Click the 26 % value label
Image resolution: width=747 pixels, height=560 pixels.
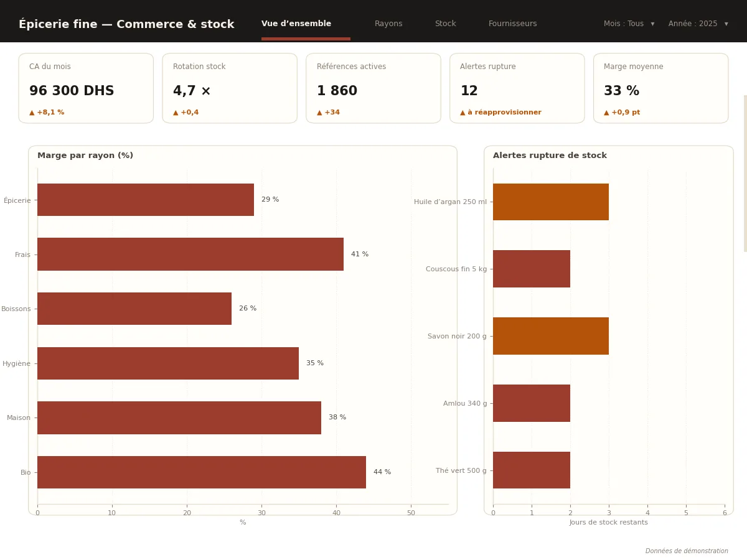point(248,309)
